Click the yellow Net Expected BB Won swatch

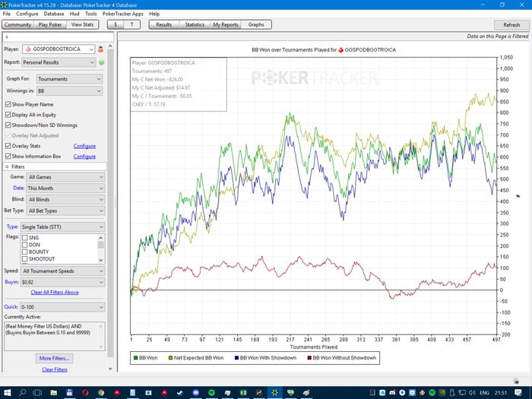coord(171,358)
